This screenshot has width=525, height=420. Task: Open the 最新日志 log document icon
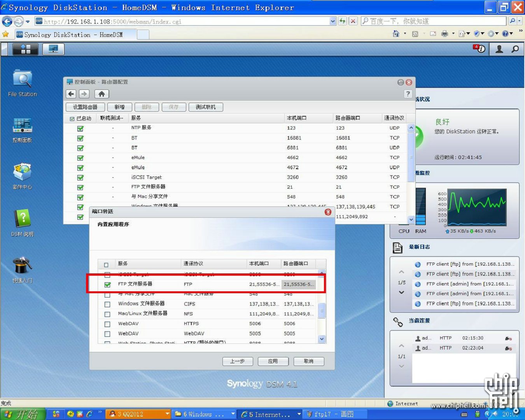pyautogui.click(x=397, y=248)
